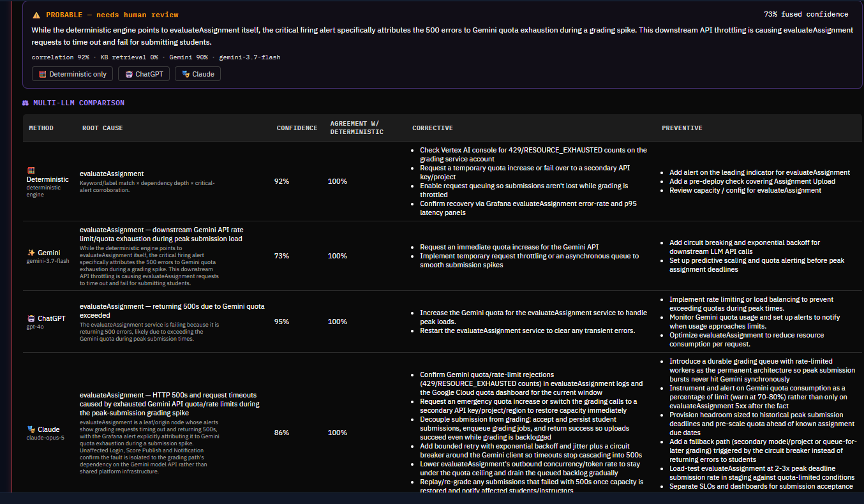Screen dimensions: 864x504
Task: Click 'Request an immediate quota increase' corrective item
Action: point(509,247)
